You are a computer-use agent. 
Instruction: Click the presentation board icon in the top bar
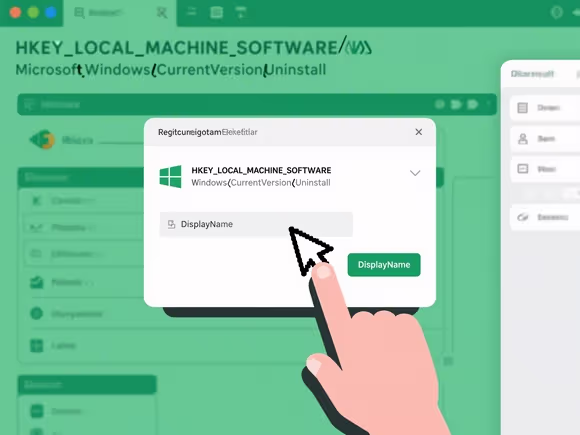[241, 12]
